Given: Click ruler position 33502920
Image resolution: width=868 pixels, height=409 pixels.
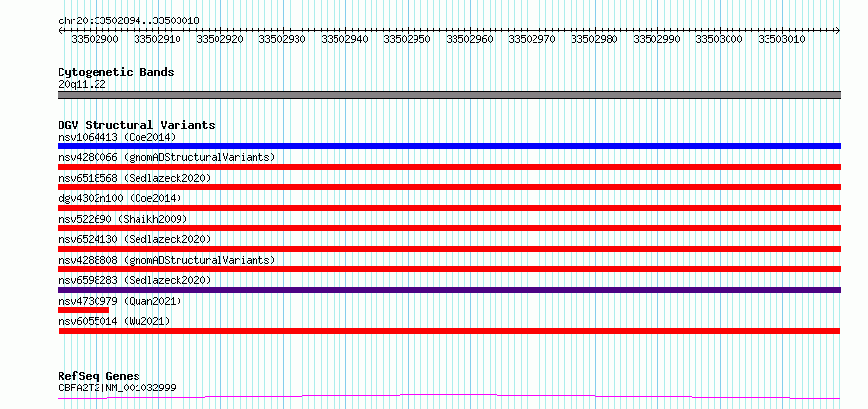Looking at the screenshot, I should (x=219, y=39).
